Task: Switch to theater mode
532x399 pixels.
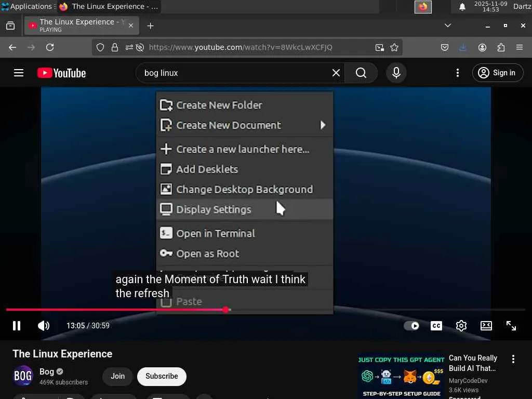Action: coord(486,326)
